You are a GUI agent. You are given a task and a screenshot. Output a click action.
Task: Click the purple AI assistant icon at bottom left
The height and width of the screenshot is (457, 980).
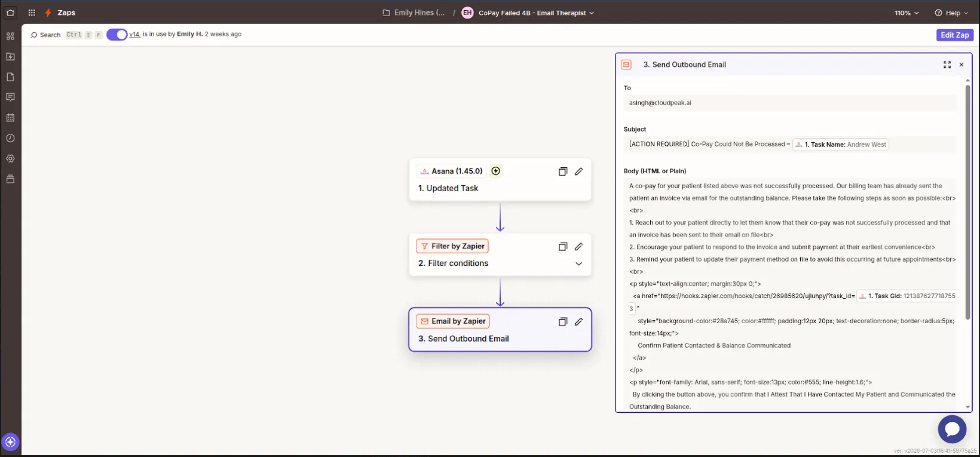10,442
